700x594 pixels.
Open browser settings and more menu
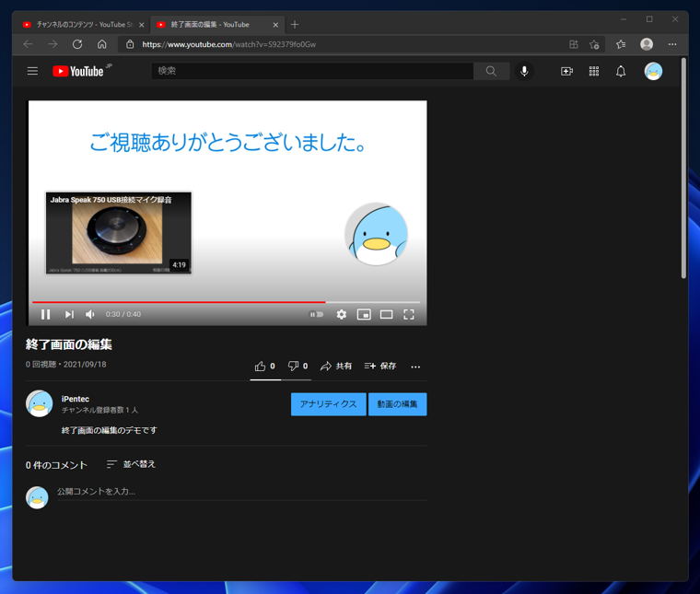point(672,44)
